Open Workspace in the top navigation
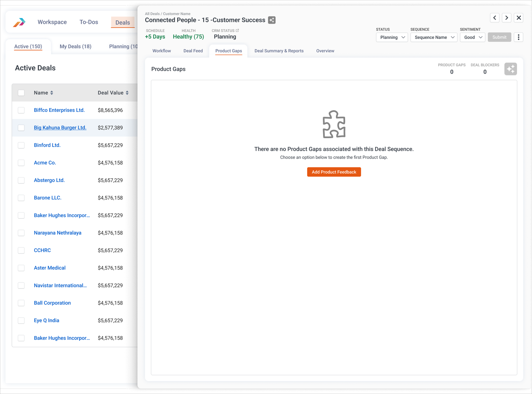532x394 pixels. point(52,22)
